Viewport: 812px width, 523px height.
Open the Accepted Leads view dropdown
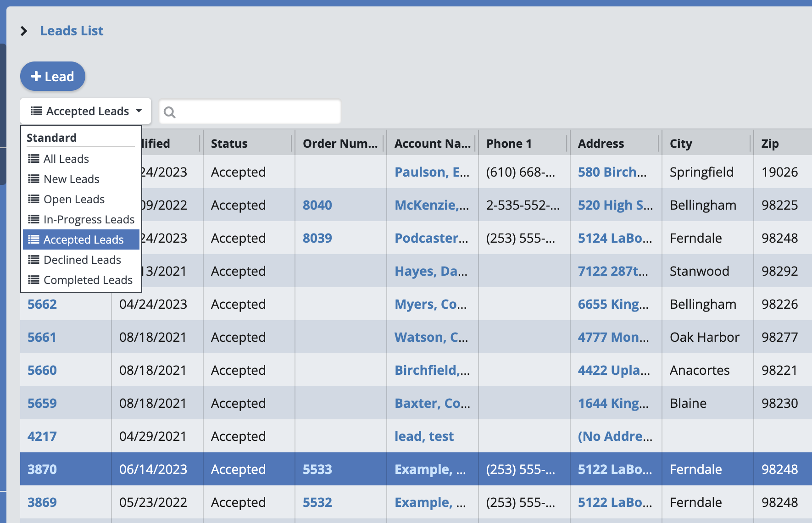pyautogui.click(x=86, y=111)
